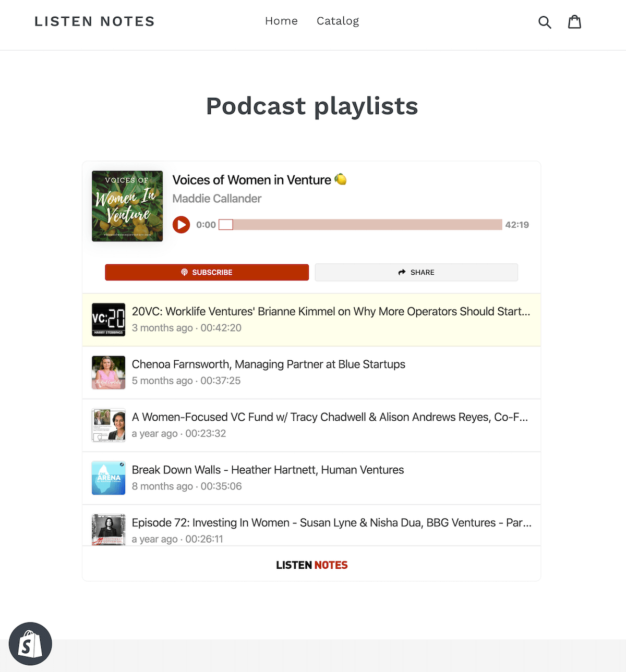Click the Listen Notes footer logo link

coord(311,565)
